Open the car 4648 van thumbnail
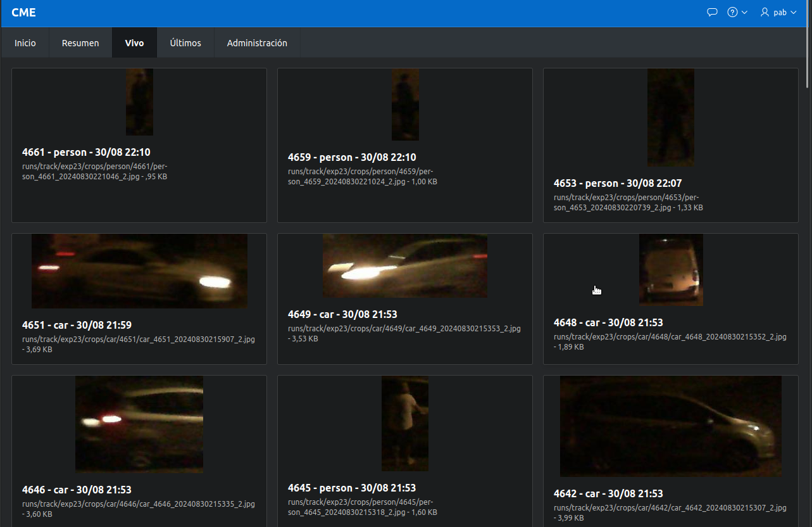Viewport: 812px width, 527px height. [x=671, y=270]
